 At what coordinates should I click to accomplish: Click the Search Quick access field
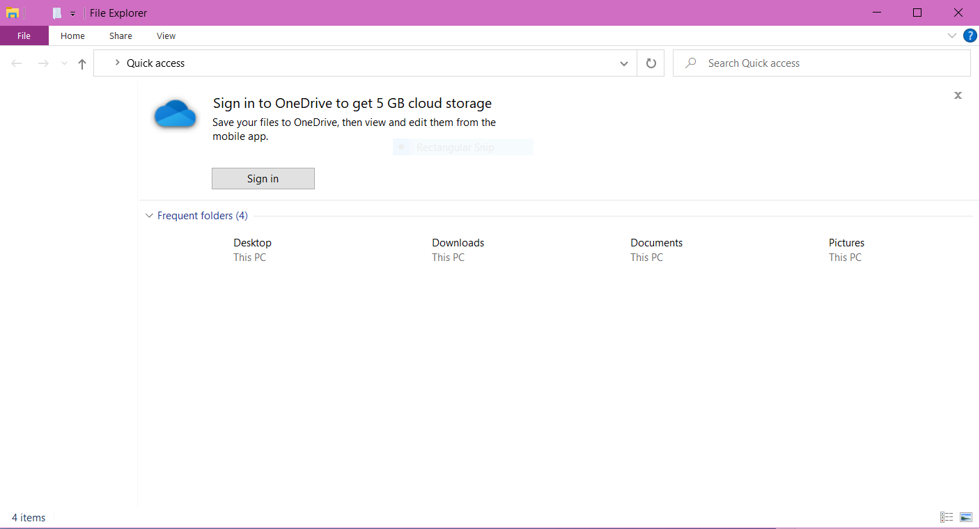coord(822,63)
